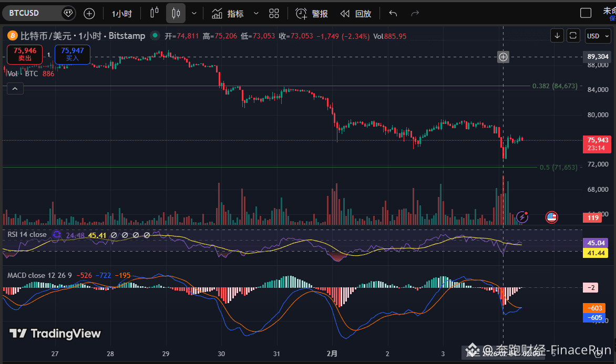Hide a value using an RSI circle-slash toggle

(x=114, y=235)
